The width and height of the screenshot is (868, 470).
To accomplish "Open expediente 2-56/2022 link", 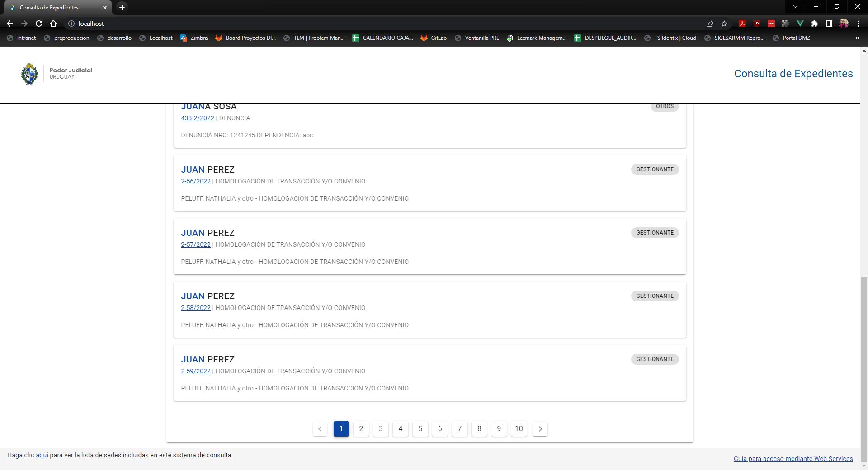I will click(196, 181).
